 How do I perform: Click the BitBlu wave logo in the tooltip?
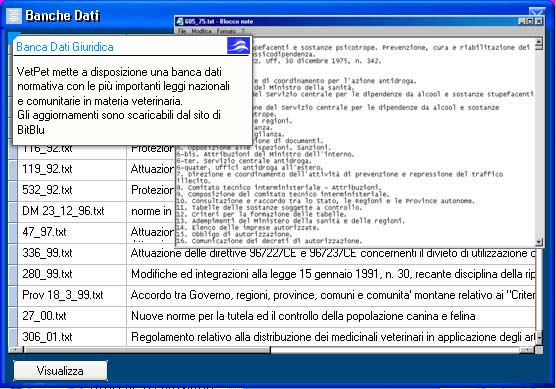[x=238, y=46]
